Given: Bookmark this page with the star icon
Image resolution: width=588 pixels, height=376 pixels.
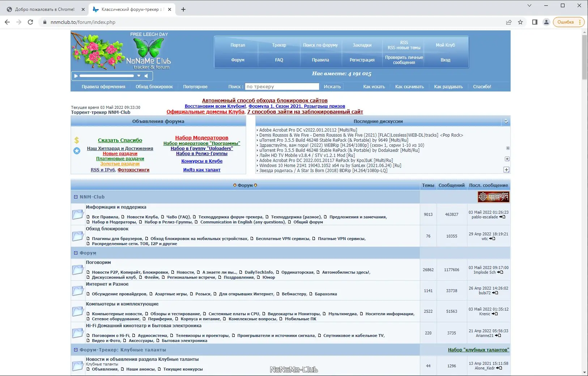Looking at the screenshot, I should point(520,22).
